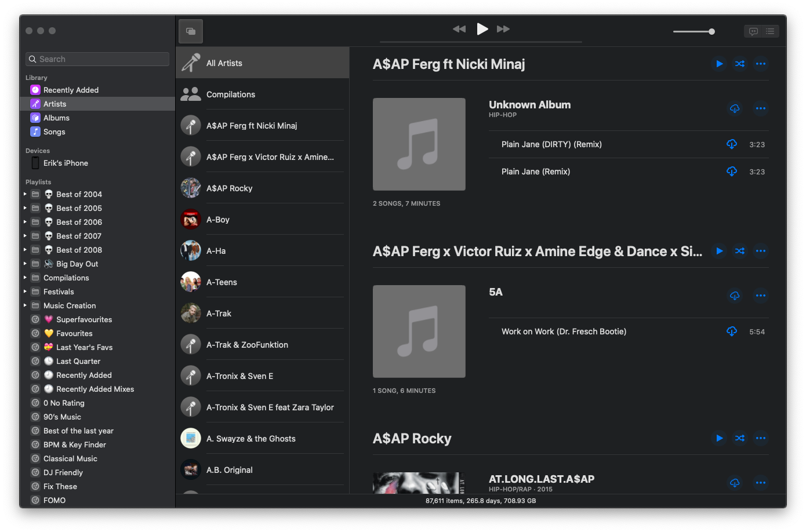Expand the Best of 2008 folder
The image size is (806, 532).
click(25, 250)
